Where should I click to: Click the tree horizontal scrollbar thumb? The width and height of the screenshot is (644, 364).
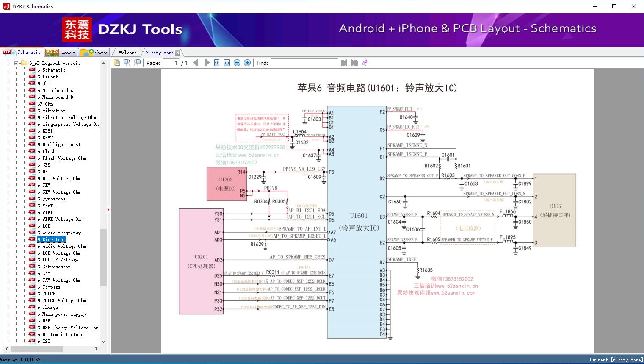click(x=36, y=349)
